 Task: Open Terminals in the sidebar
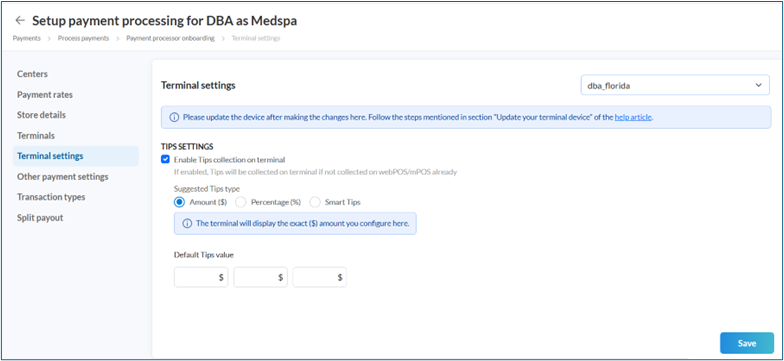[x=36, y=136]
